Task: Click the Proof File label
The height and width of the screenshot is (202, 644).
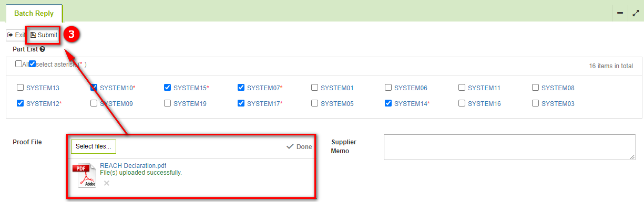Action: [x=27, y=142]
